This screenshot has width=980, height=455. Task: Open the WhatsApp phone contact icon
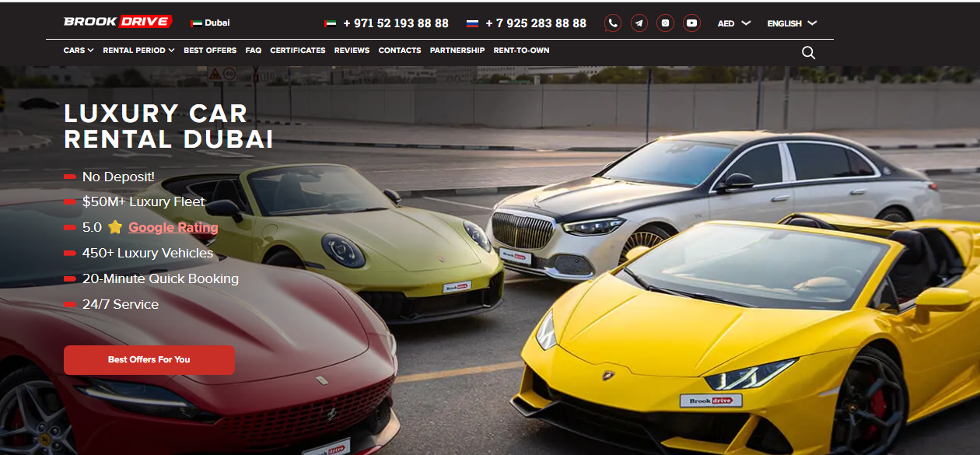(613, 23)
